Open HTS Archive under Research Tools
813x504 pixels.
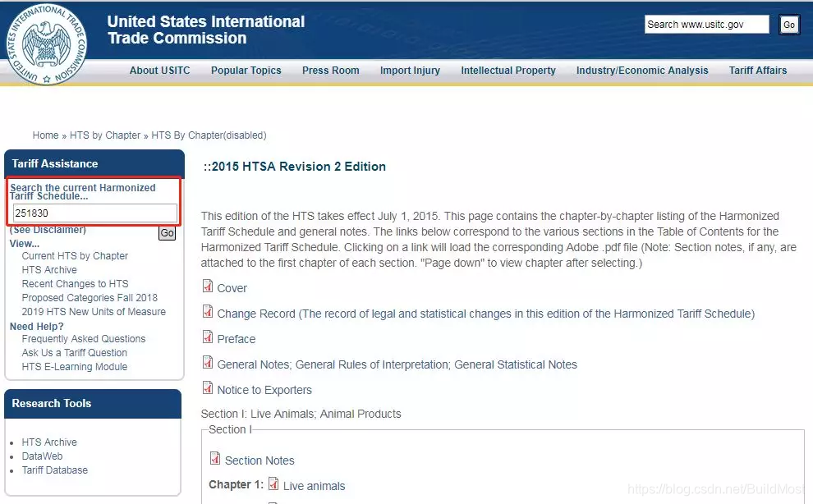click(49, 442)
